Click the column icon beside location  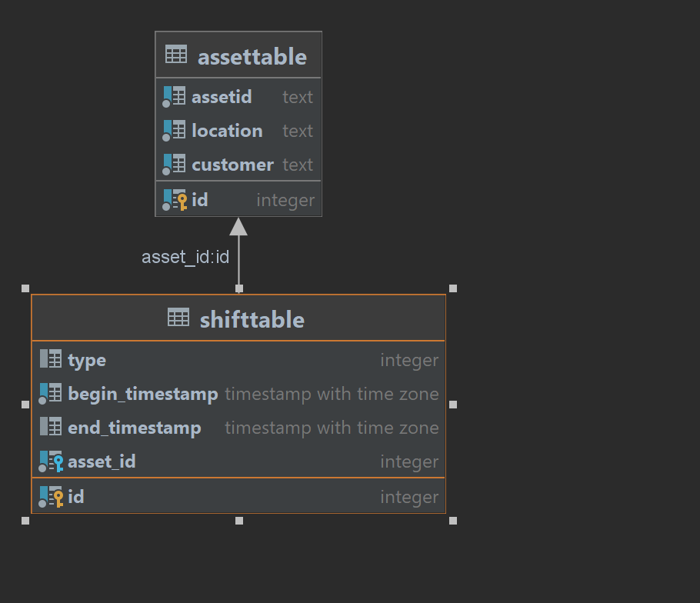point(175,131)
